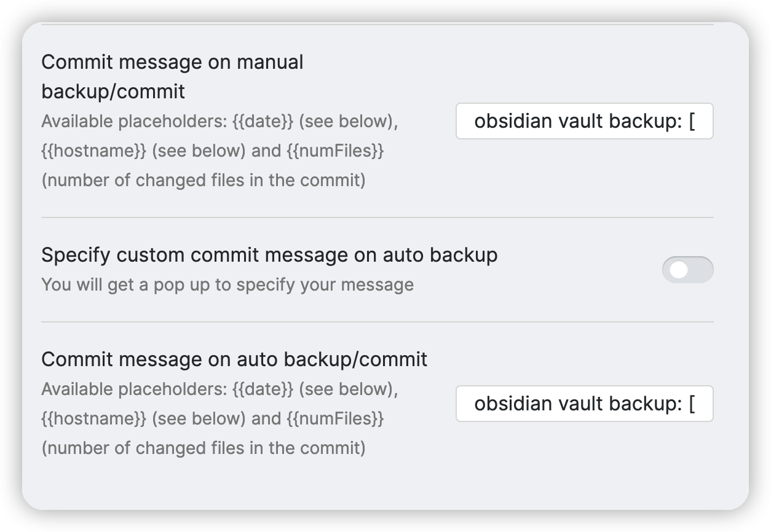This screenshot has width=771, height=532.
Task: Click the divider above auto backup commit message
Action: (378, 321)
